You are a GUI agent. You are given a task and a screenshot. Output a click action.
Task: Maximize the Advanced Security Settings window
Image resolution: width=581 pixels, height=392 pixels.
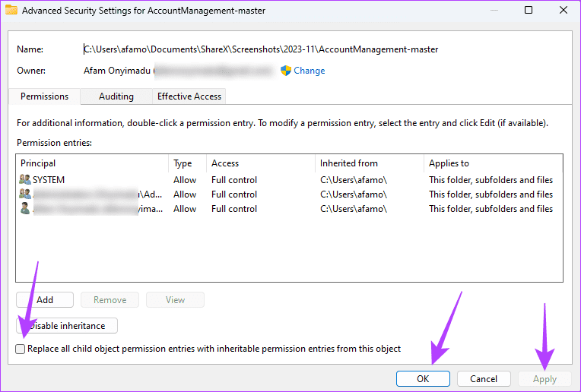pos(529,10)
